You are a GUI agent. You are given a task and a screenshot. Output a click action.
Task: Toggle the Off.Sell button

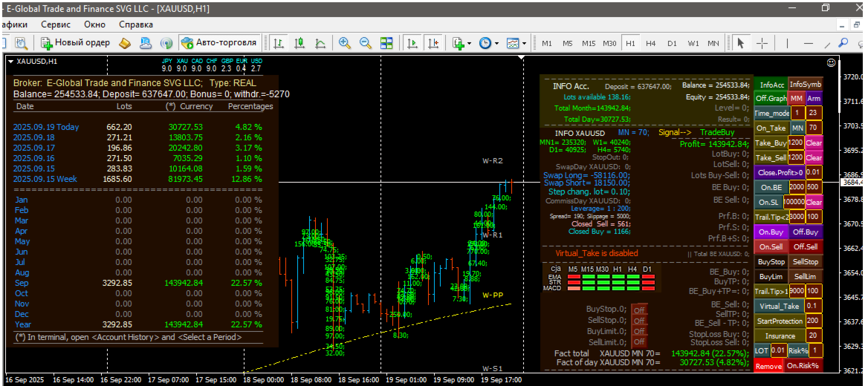pyautogui.click(x=806, y=246)
